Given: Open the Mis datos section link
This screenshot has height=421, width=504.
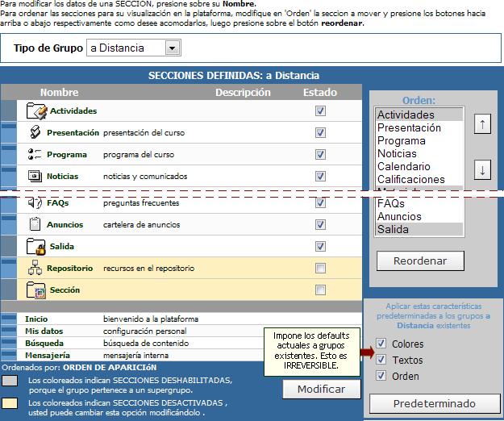Looking at the screenshot, I should pyautogui.click(x=44, y=331).
